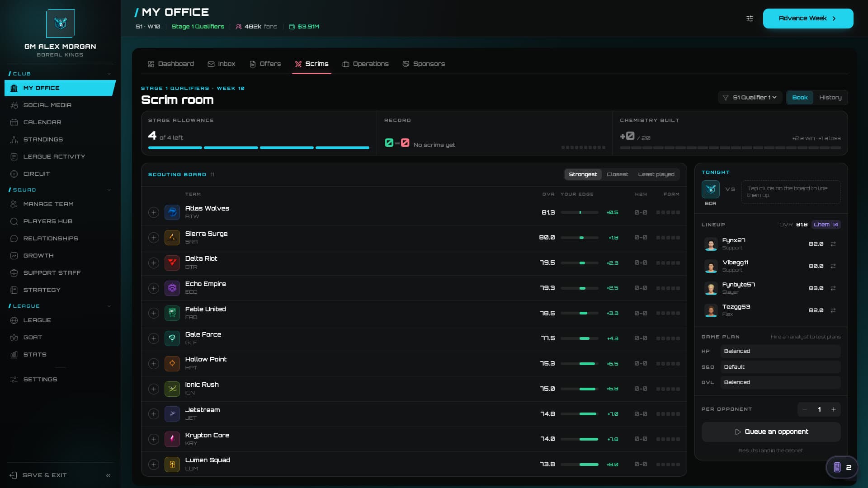Switch to the Dashboard tab
Screen dimensions: 868x488
coord(171,64)
